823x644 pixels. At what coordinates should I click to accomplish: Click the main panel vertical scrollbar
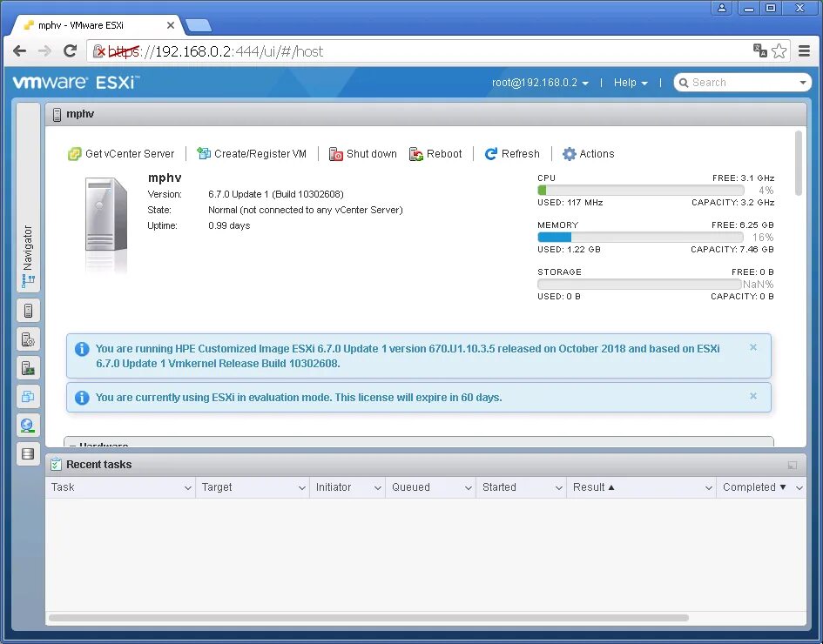(799, 163)
